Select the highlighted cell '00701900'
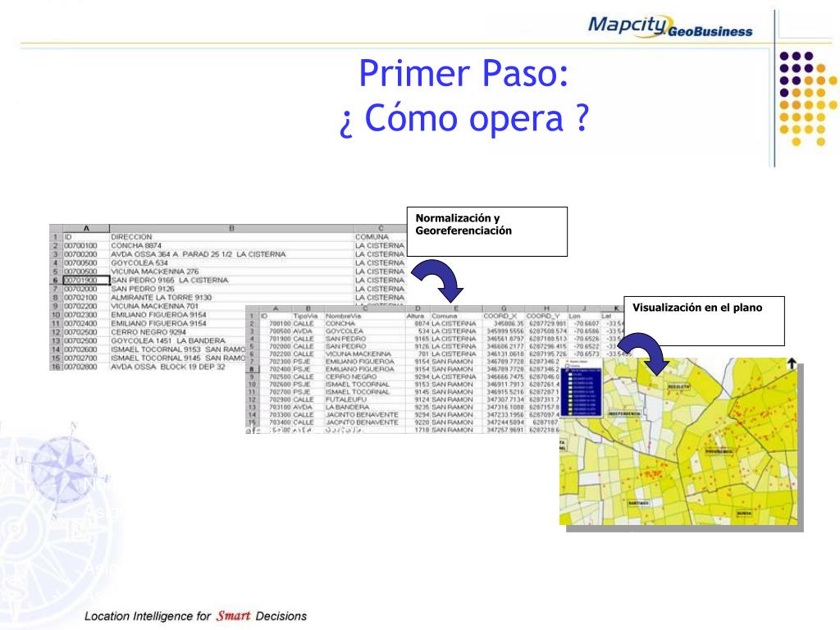Screen dimensions: 840x630 click(x=86, y=281)
